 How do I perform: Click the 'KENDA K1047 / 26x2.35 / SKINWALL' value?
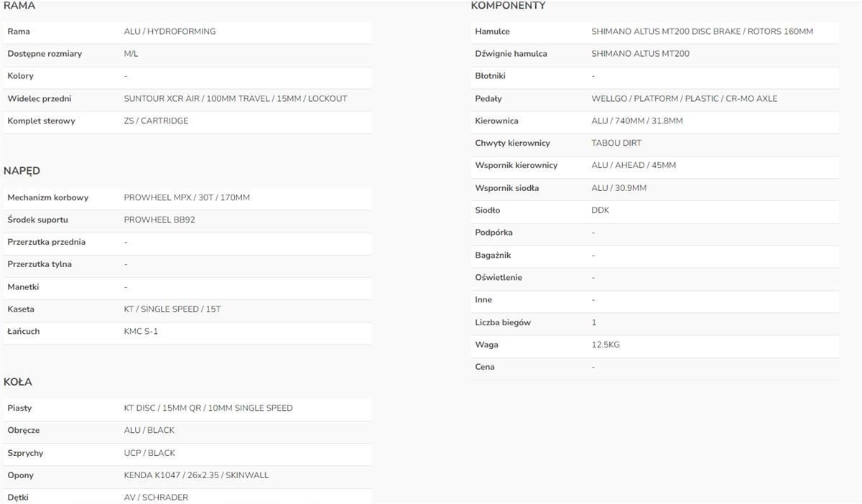[x=196, y=475]
